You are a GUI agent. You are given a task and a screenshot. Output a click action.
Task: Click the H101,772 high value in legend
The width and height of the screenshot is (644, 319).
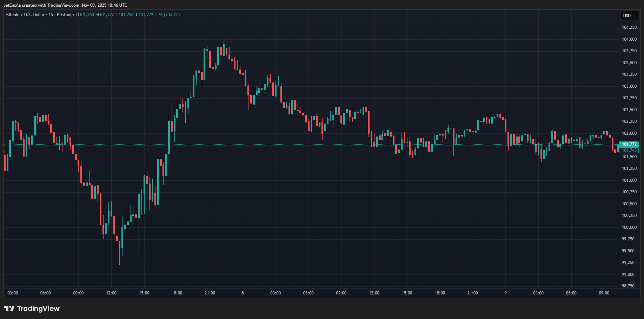[105, 15]
